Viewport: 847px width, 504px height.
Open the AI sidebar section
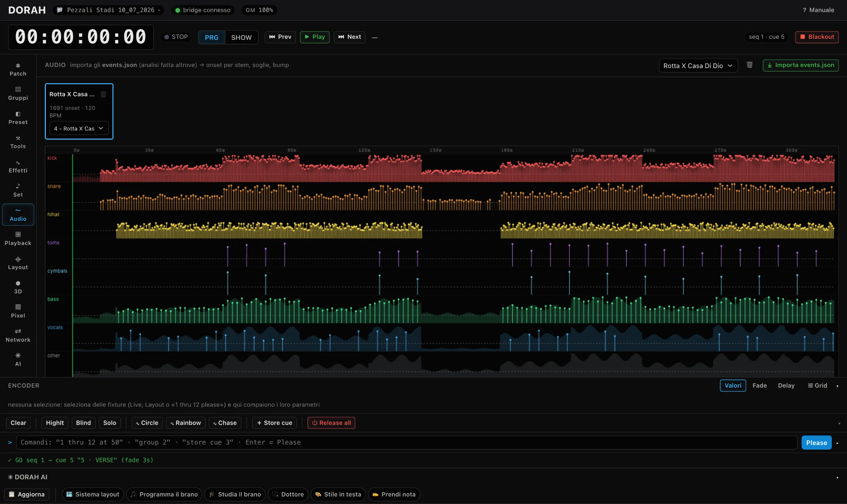18,360
